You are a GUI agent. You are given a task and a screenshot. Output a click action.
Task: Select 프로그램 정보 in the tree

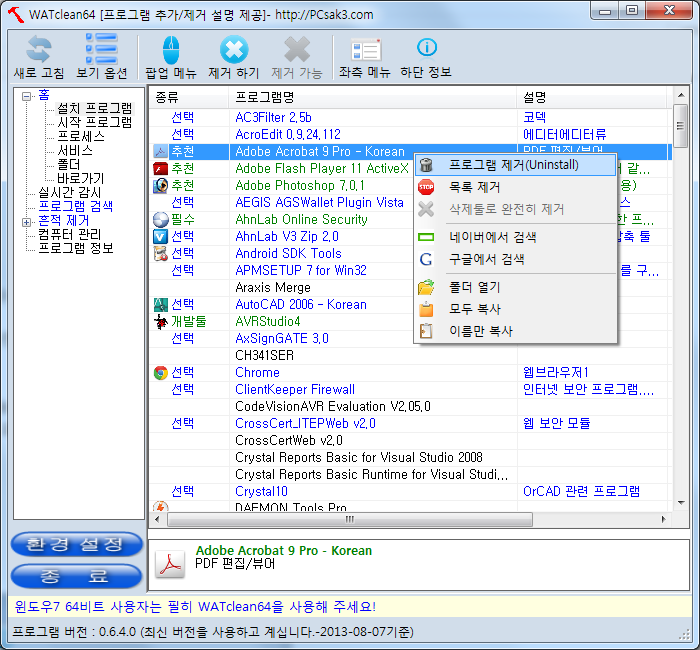[x=75, y=248]
